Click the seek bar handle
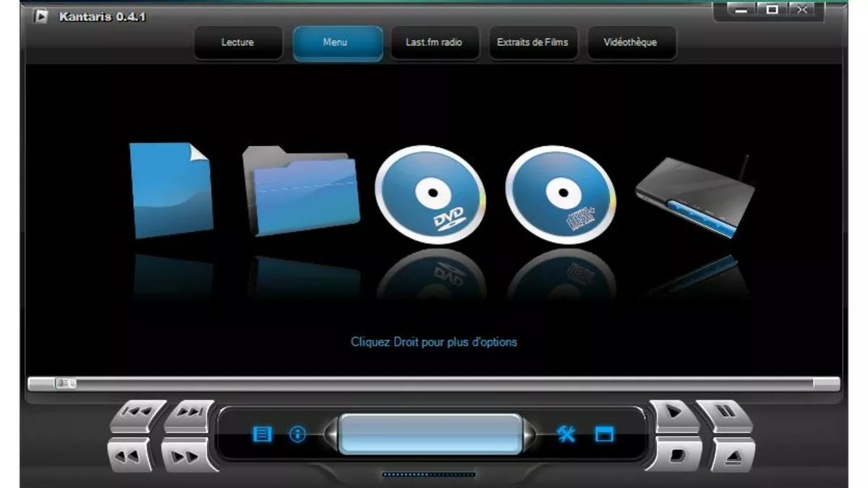This screenshot has width=868, height=488. [x=65, y=383]
